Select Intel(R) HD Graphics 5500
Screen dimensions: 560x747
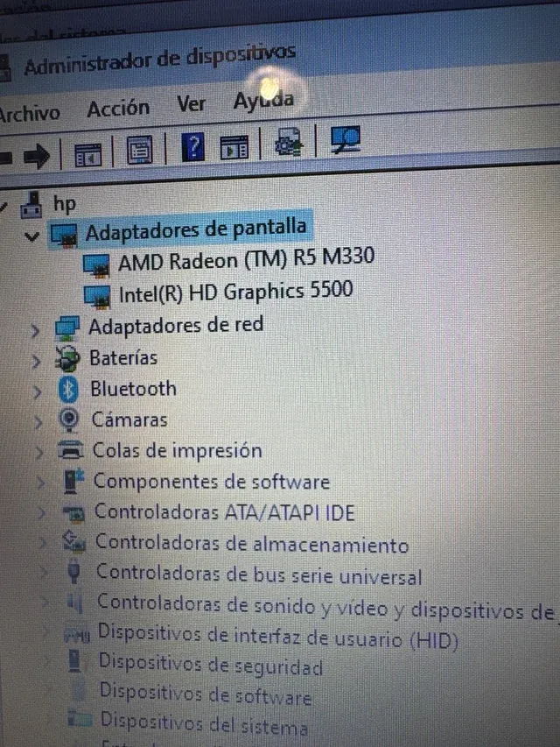click(x=235, y=292)
